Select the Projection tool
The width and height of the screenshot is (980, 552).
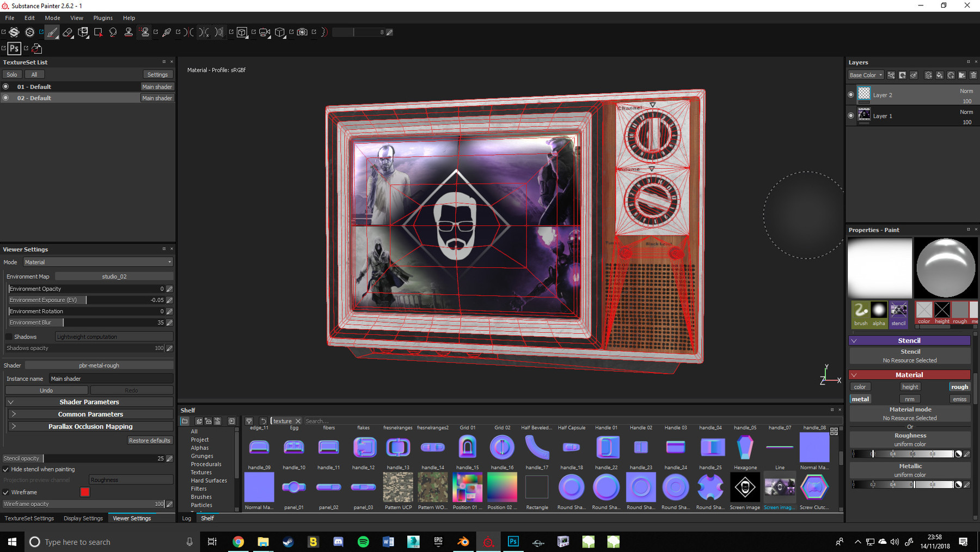(83, 32)
